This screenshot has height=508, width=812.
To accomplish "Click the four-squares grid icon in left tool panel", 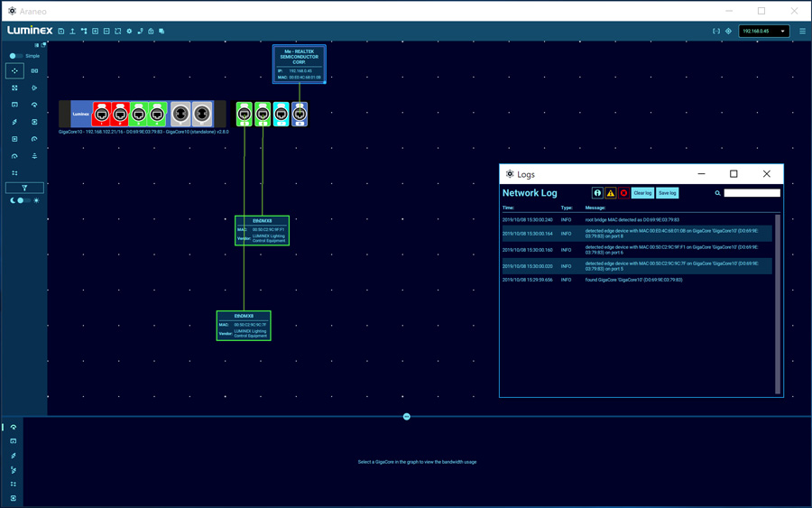I will click(x=14, y=173).
